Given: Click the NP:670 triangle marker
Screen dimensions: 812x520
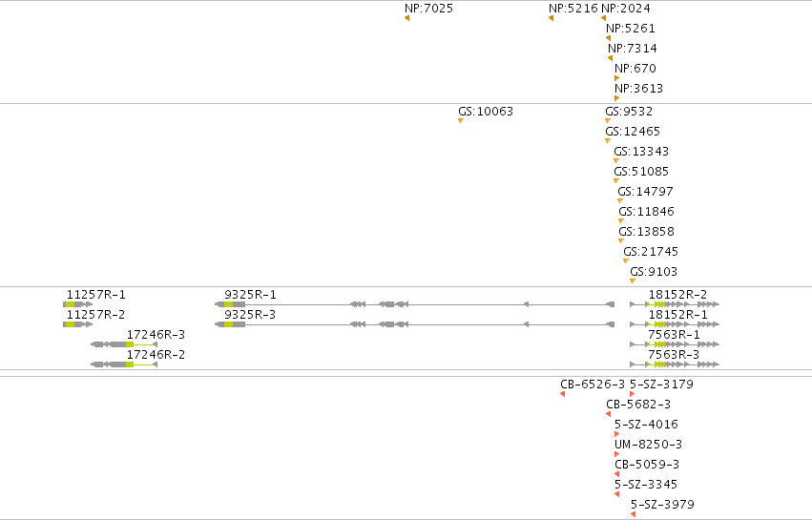Looking at the screenshot, I should [616, 78].
